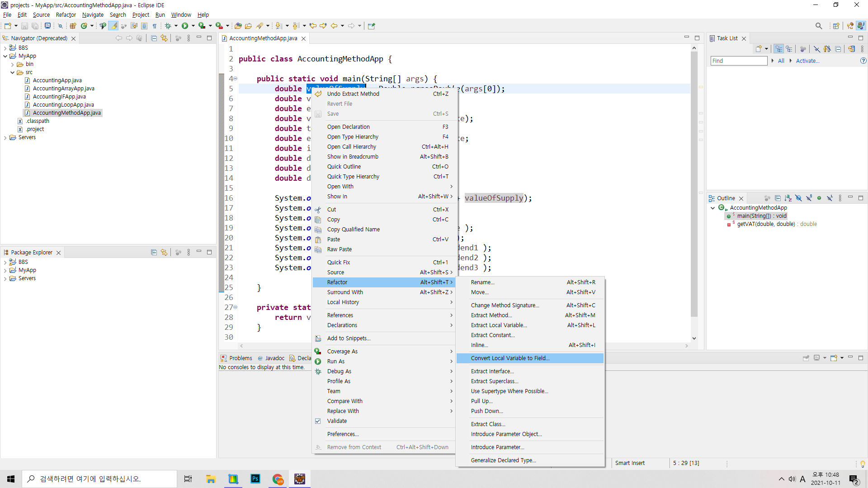Screen dimensions: 868x488
Task: Click the Debug bug icon in toolbar
Action: [x=168, y=26]
